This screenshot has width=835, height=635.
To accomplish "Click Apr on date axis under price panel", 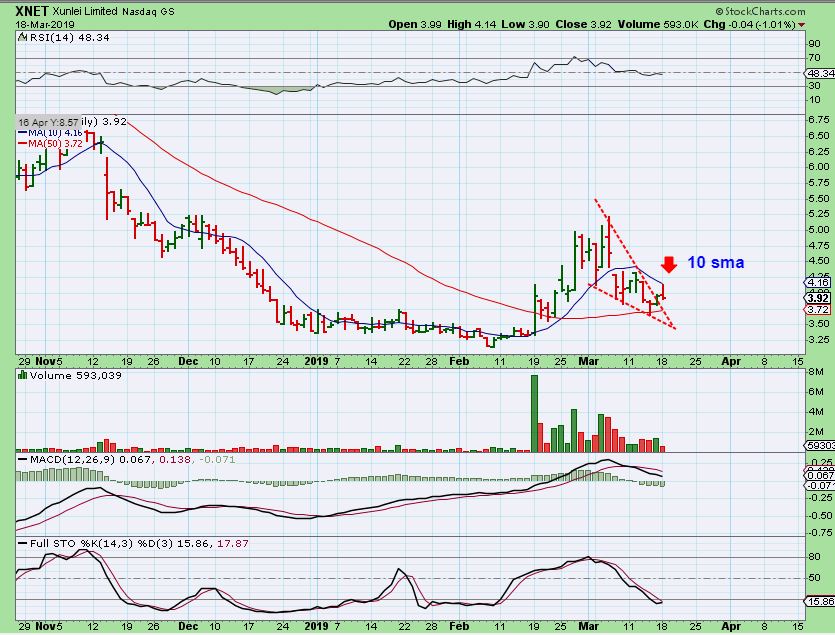I will (x=731, y=361).
